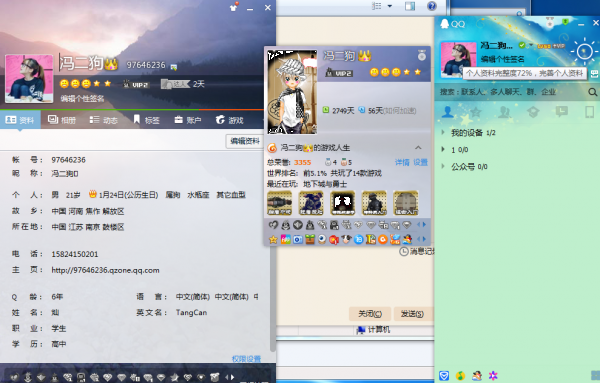Open the view options dropdown arrow in background window

pyautogui.click(x=390, y=6)
